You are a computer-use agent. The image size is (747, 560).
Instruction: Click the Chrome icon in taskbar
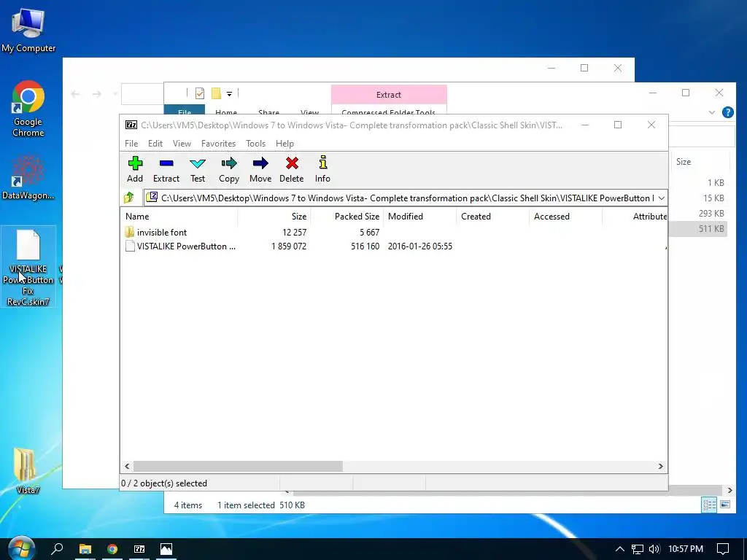tap(112, 549)
